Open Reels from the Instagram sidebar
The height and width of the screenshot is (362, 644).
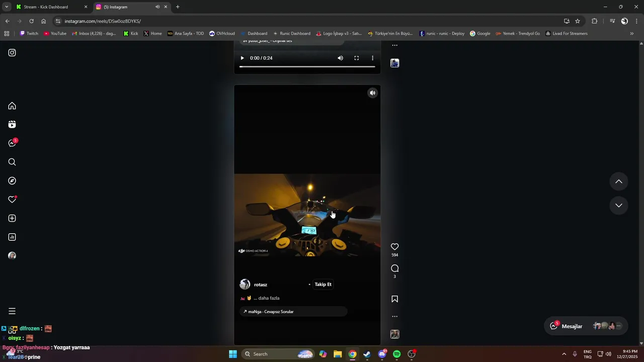click(12, 125)
